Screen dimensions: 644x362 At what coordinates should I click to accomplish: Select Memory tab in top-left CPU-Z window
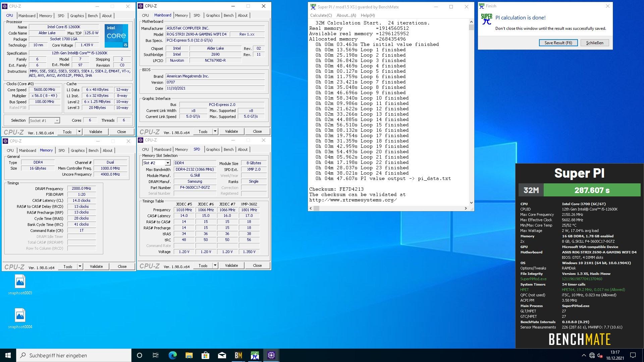pos(46,16)
